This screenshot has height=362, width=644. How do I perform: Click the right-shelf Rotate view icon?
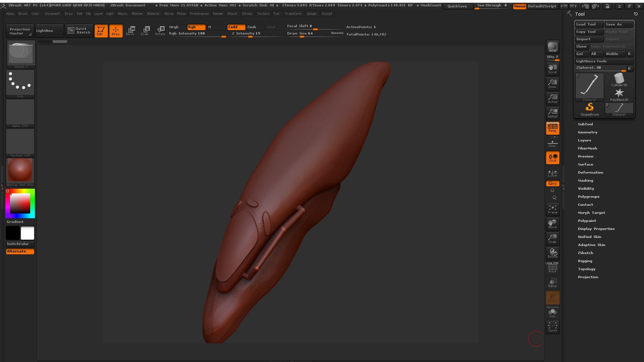click(x=552, y=253)
